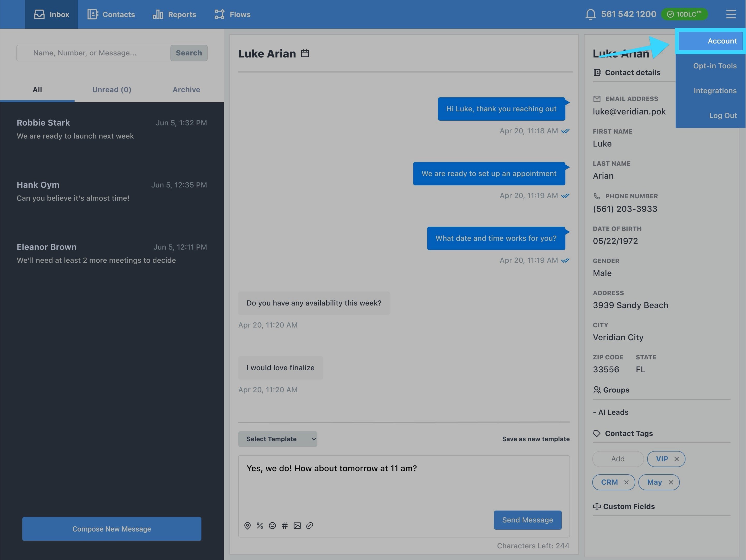This screenshot has height=560, width=746.
Task: Click the image attachment icon
Action: pyautogui.click(x=297, y=526)
